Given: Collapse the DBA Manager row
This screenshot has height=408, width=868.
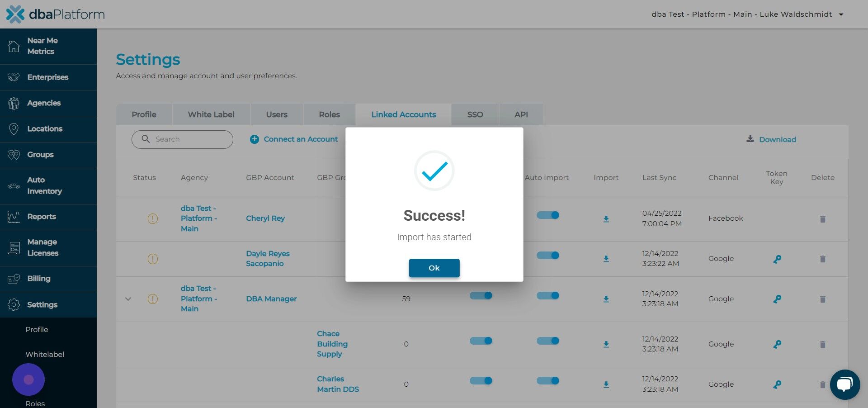Looking at the screenshot, I should pos(128,299).
